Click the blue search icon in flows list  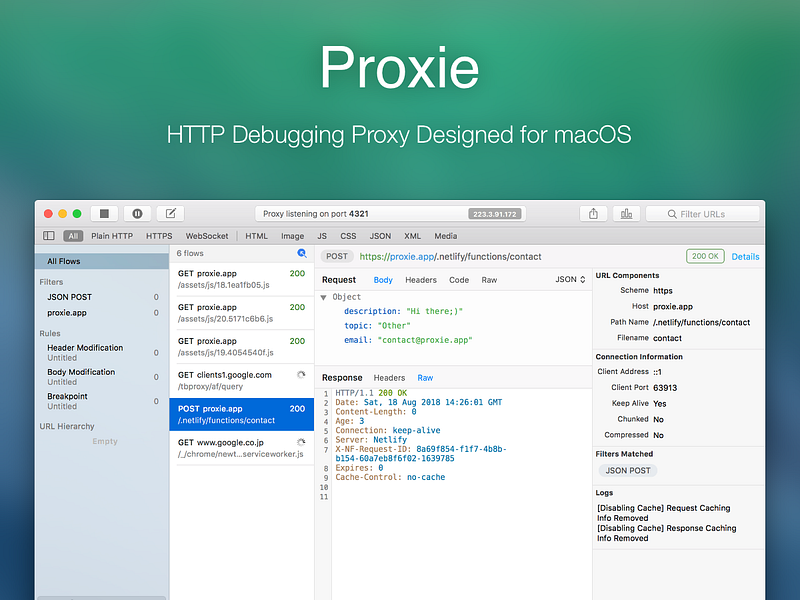click(x=302, y=253)
